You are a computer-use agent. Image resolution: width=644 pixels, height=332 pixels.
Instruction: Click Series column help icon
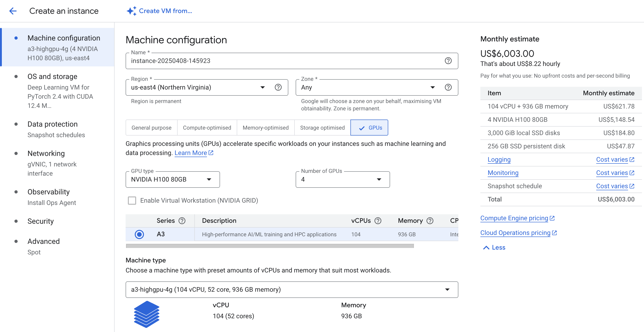tap(182, 220)
